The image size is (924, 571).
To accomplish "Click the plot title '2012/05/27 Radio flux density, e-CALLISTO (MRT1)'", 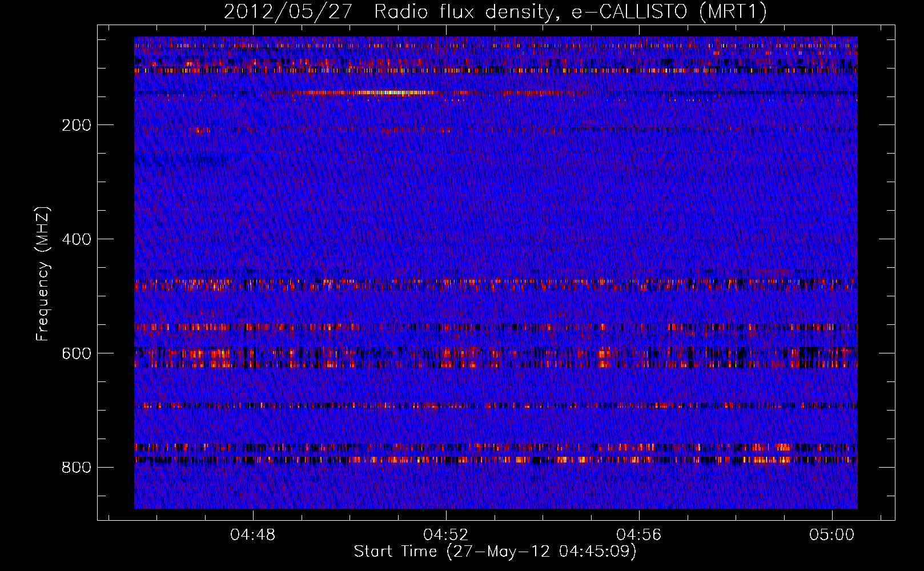I will click(495, 11).
